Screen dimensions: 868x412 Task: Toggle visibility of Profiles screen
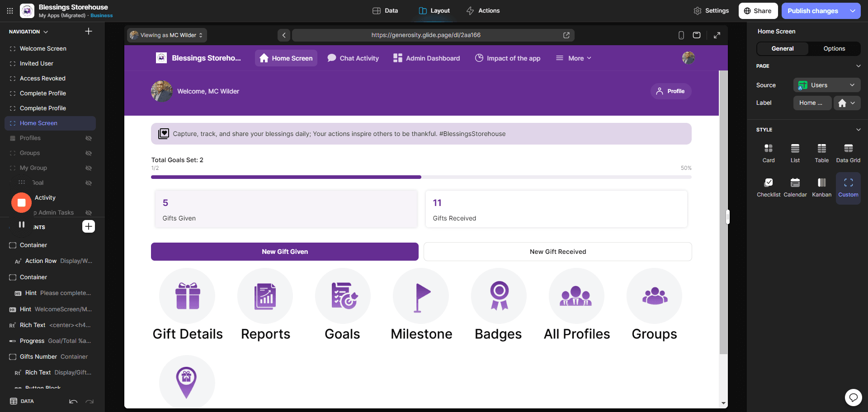[x=89, y=138]
